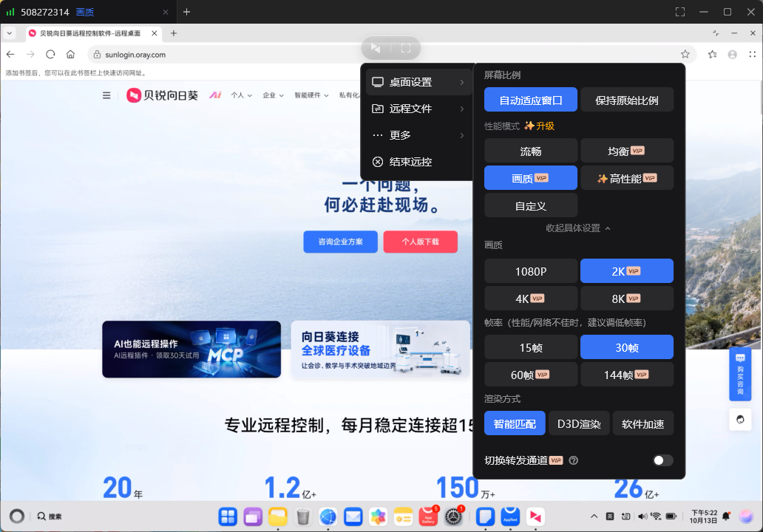Viewport: 763px width, 532px height.
Task: Click the taskbar 搜索 search box
Action: point(50,516)
